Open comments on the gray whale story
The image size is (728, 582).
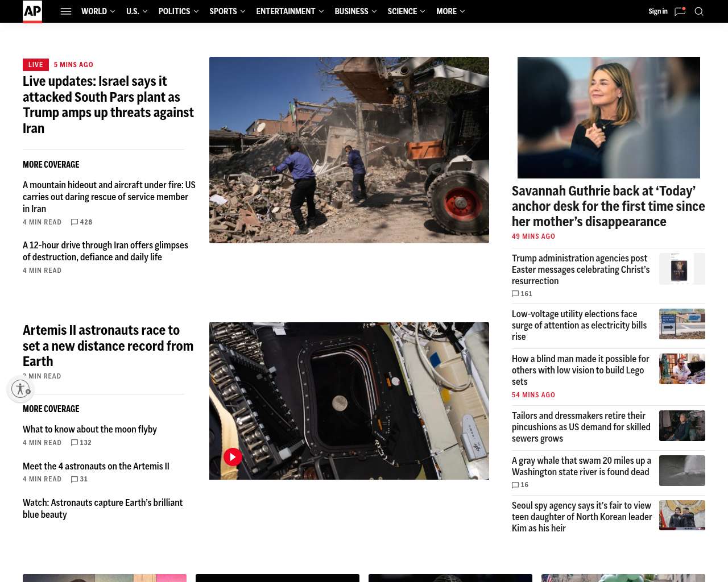click(520, 485)
